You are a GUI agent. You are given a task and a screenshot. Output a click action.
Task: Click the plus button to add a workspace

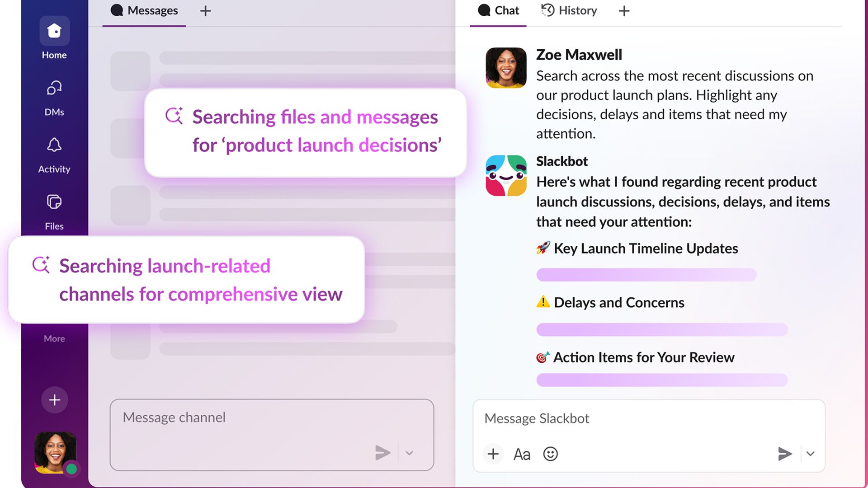tap(54, 399)
